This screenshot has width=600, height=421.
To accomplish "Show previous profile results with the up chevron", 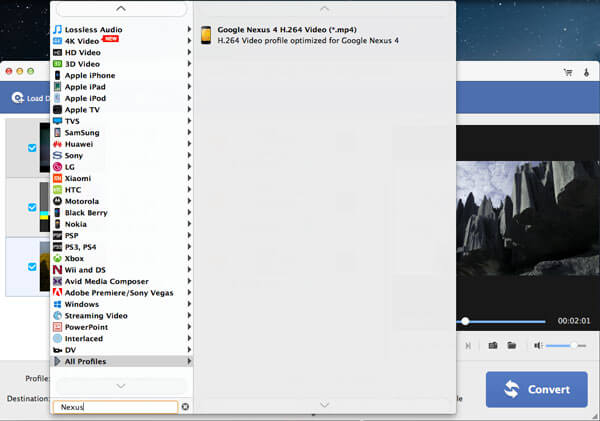I will click(x=324, y=9).
